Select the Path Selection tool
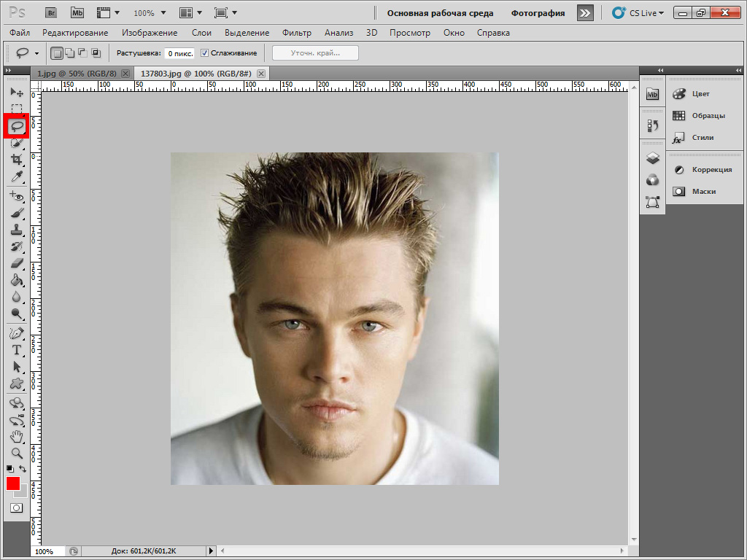The height and width of the screenshot is (560, 747). (17, 367)
